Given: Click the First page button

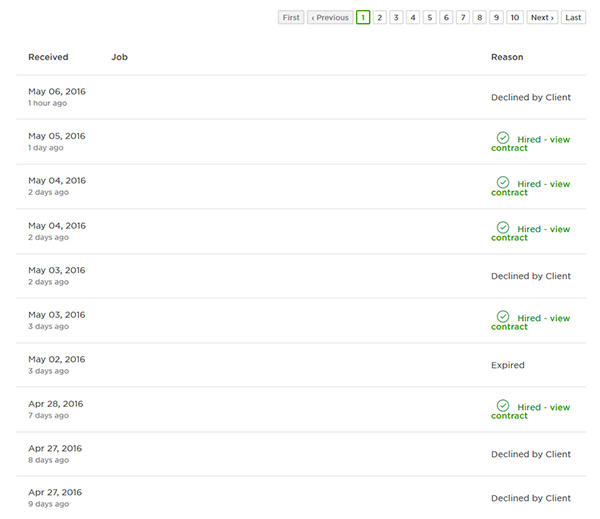Looking at the screenshot, I should 291,17.
